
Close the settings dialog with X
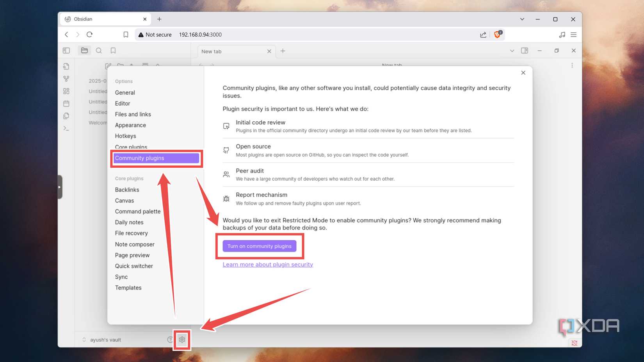523,73
